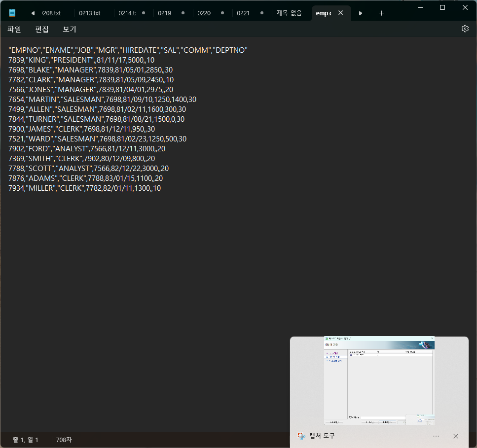This screenshot has height=448, width=477.
Task: Switch to the 208.txt tab
Action: (x=52, y=13)
